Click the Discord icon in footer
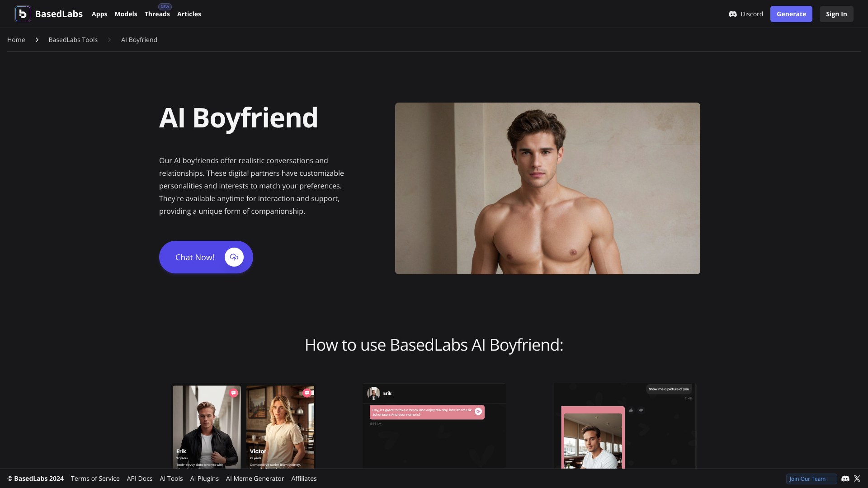Screen dimensions: 868x488 [x=846, y=479]
